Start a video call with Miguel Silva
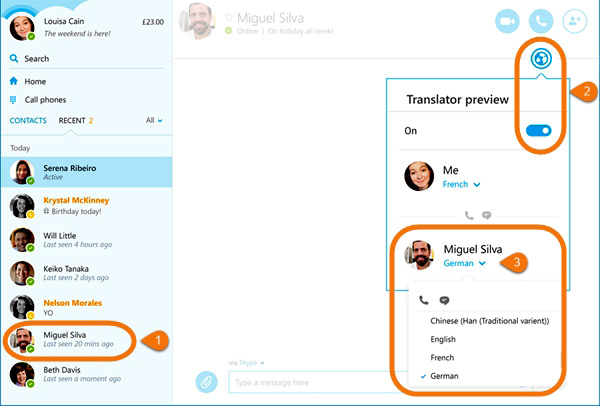The height and width of the screenshot is (406, 600). pos(507,21)
